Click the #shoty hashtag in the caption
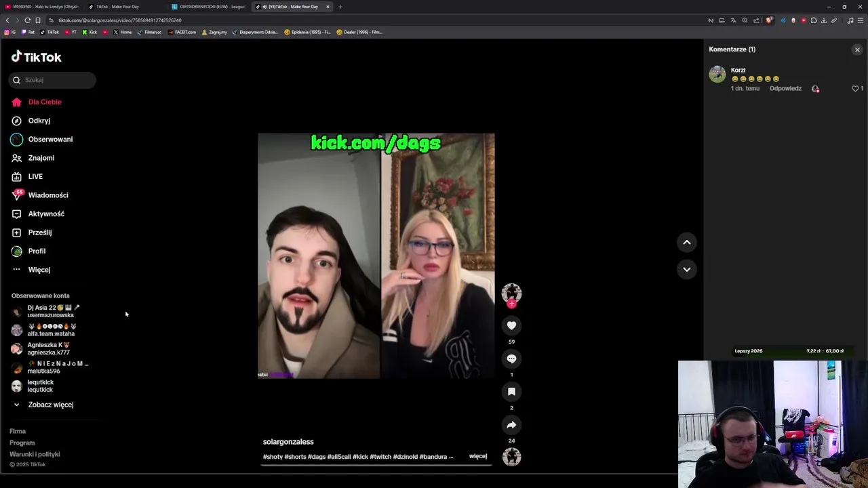Viewport: 868px width, 488px height. [x=273, y=457]
